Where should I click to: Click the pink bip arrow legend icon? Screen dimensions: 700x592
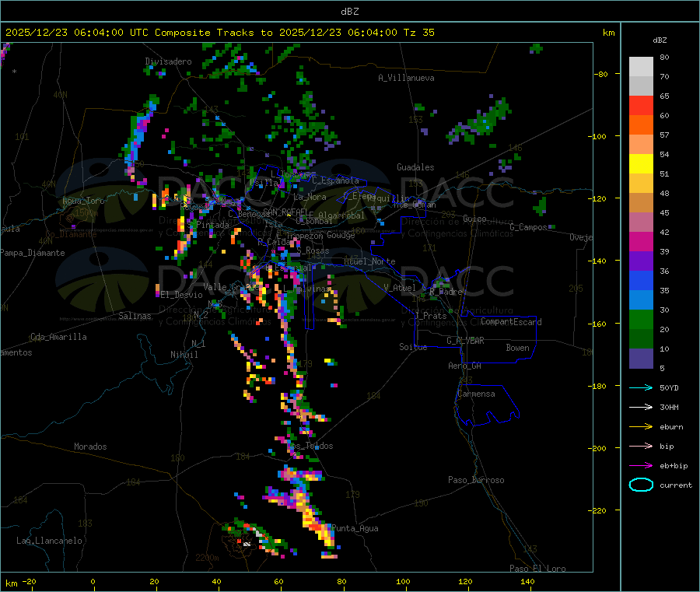(641, 446)
